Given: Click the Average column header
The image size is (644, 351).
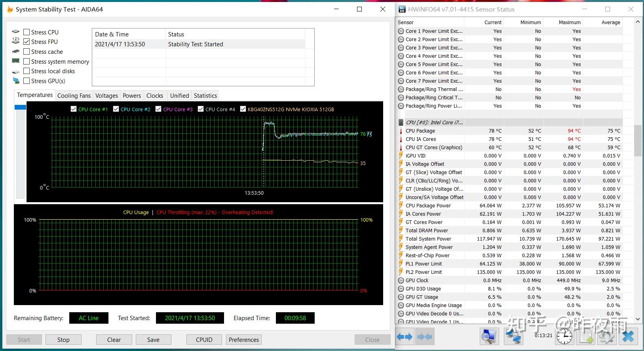Looking at the screenshot, I should [x=602, y=23].
